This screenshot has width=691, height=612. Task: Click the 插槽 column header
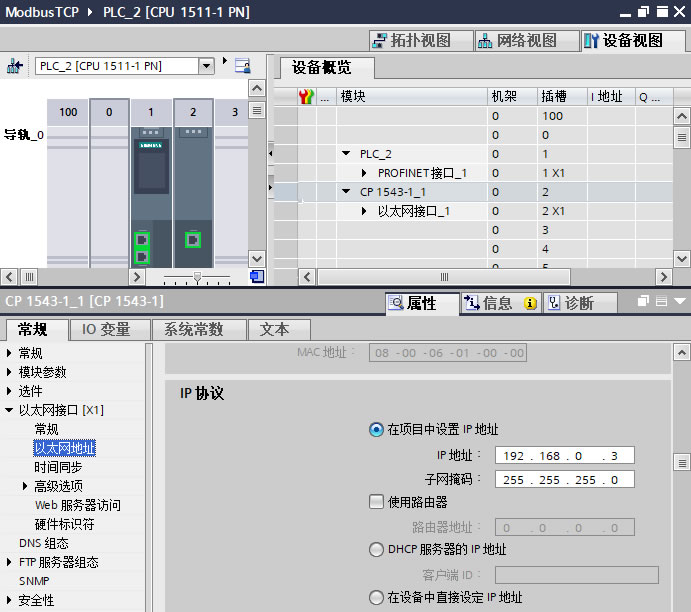tap(562, 96)
